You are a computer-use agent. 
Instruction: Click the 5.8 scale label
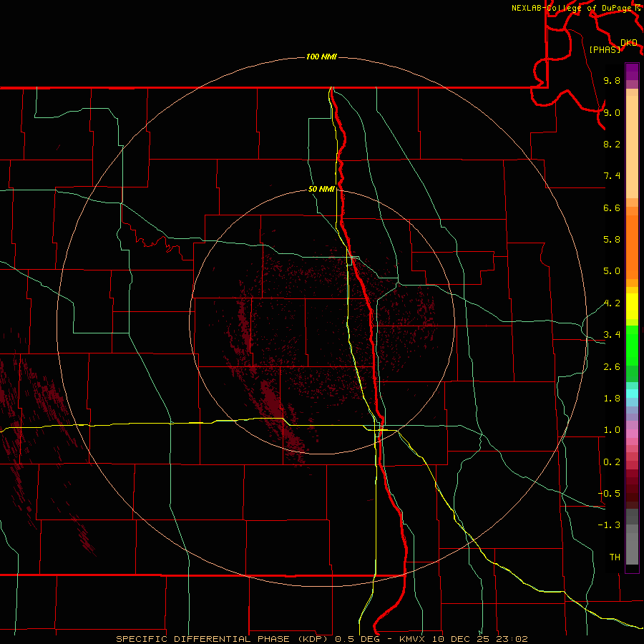[x=612, y=240]
